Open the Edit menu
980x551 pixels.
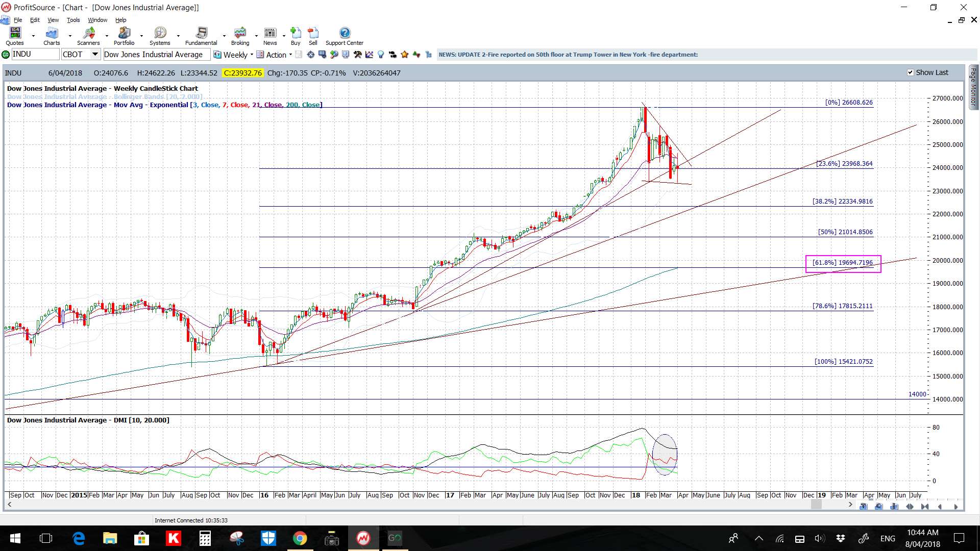click(35, 20)
